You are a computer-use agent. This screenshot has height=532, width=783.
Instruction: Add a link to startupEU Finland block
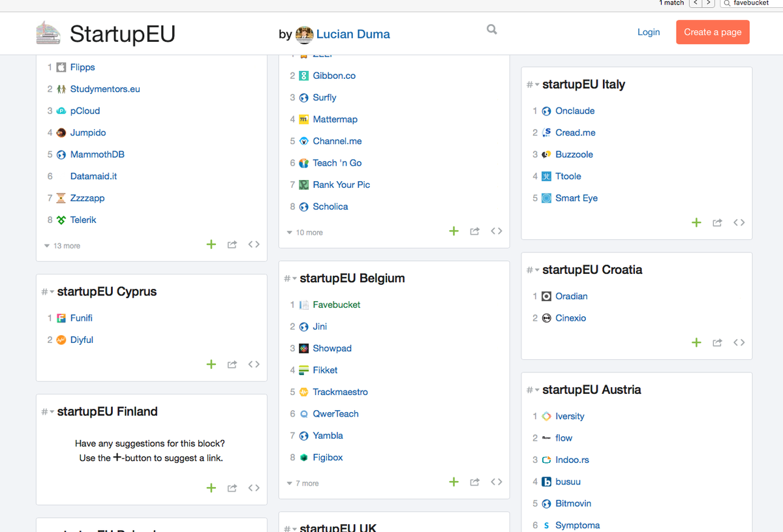pos(211,488)
